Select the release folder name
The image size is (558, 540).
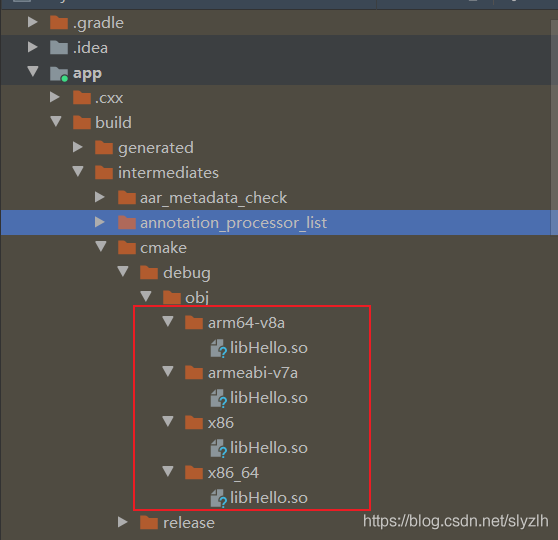point(189,523)
